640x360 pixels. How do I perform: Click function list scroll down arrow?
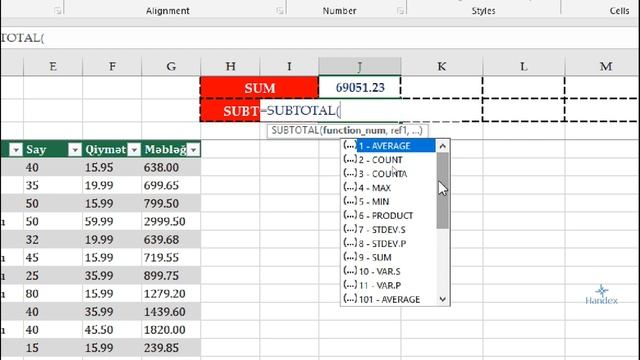point(443,299)
